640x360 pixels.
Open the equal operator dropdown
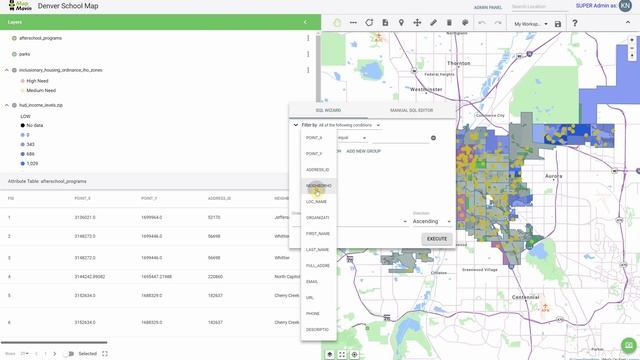[352, 138]
